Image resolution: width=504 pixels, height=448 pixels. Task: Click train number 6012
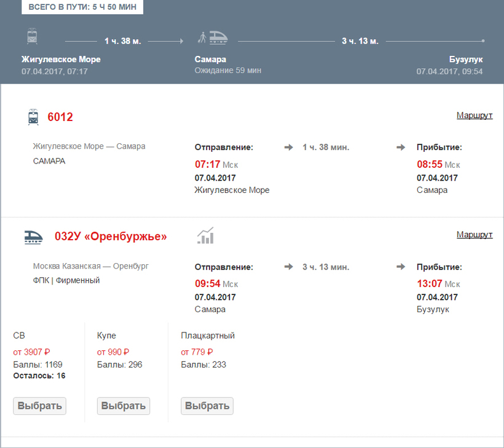(x=60, y=117)
